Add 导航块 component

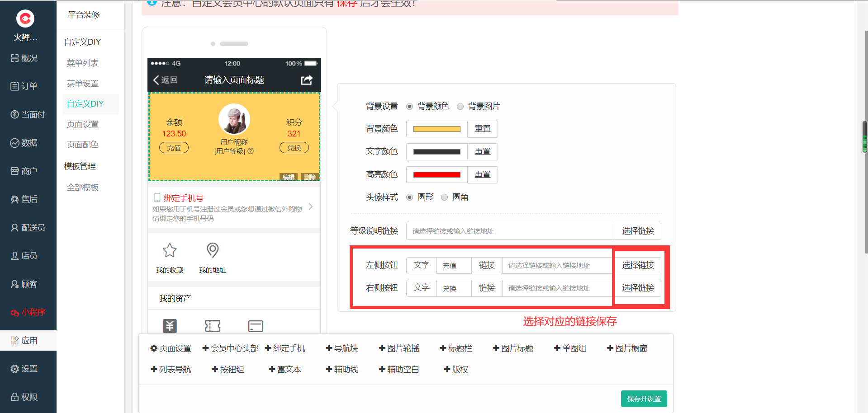342,348
